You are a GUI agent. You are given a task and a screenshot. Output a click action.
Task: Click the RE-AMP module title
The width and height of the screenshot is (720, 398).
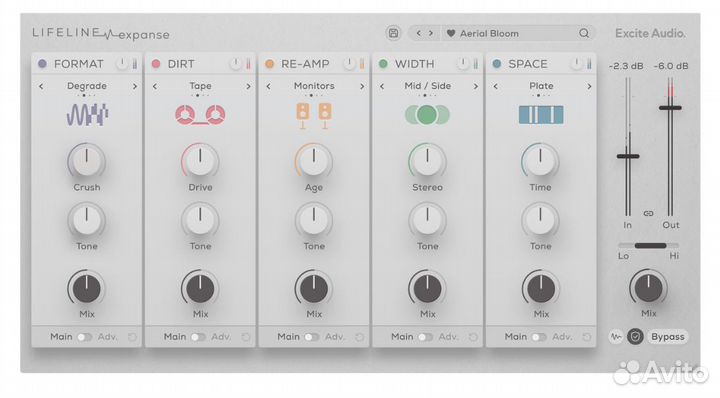(305, 64)
